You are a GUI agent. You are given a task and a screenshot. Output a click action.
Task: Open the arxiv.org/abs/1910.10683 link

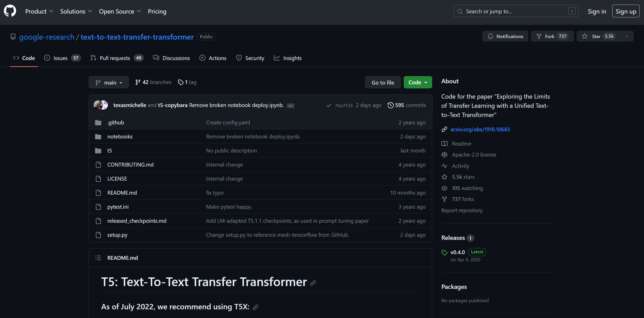pyautogui.click(x=480, y=129)
